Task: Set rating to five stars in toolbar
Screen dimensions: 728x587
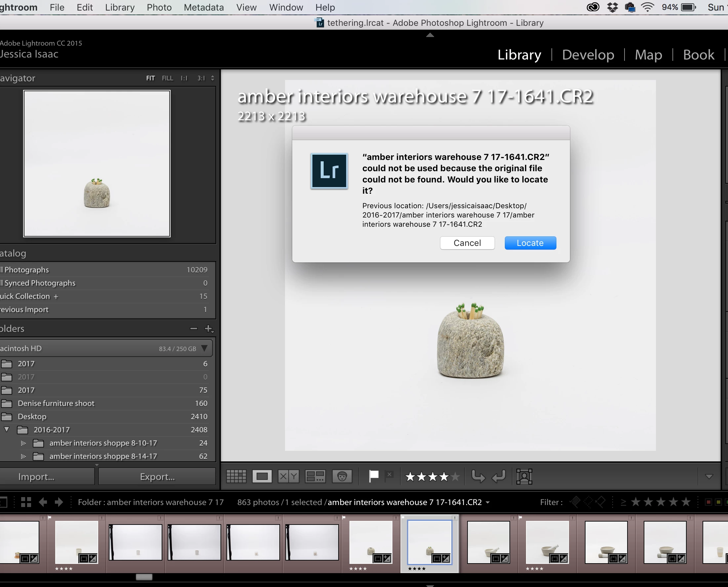Action: tap(455, 476)
